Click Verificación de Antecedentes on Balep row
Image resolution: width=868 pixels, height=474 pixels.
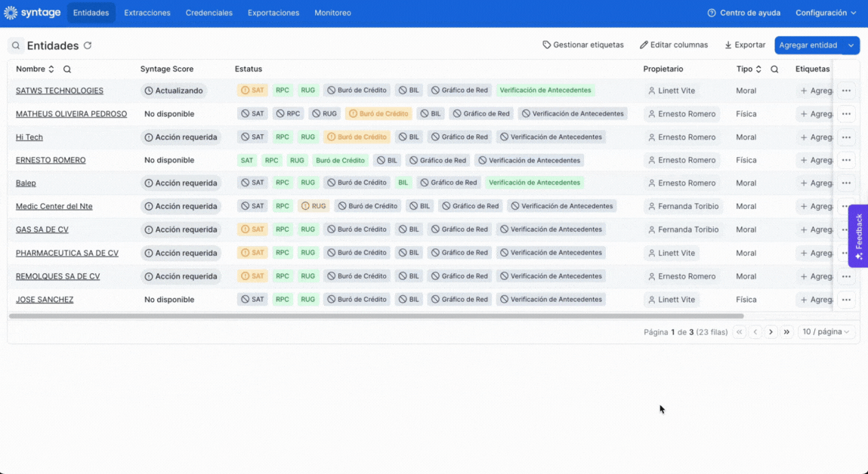(534, 183)
